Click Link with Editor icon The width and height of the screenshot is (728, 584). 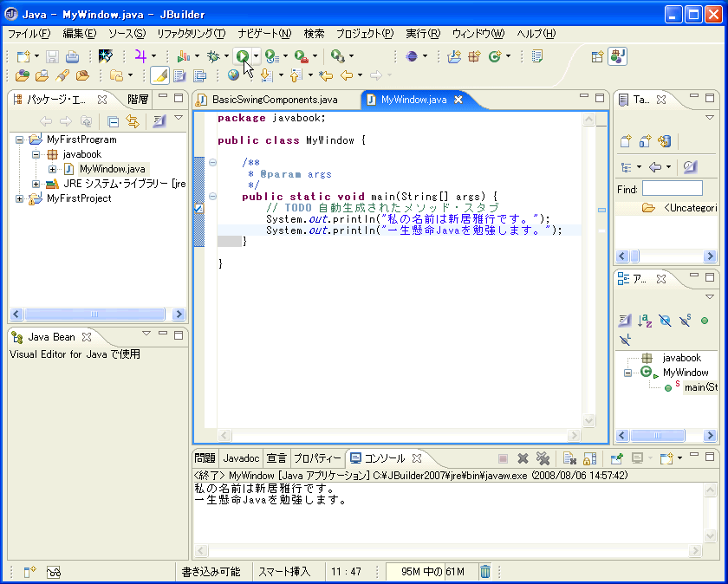coord(133,121)
